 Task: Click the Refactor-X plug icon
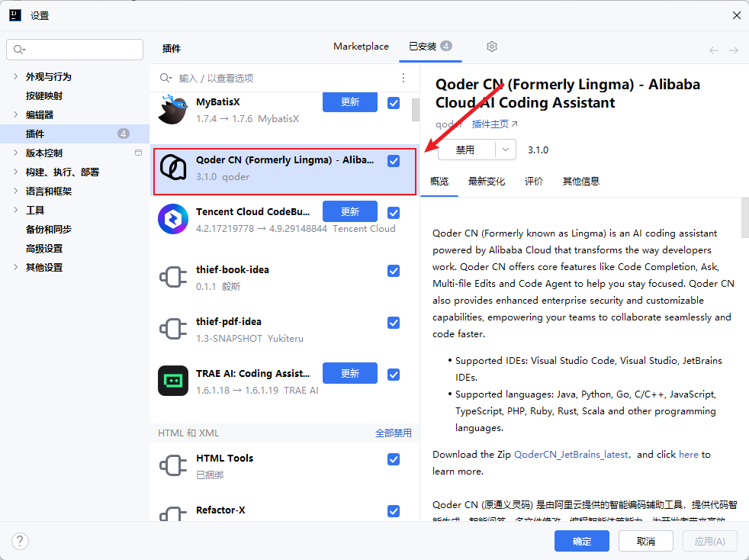[173, 514]
